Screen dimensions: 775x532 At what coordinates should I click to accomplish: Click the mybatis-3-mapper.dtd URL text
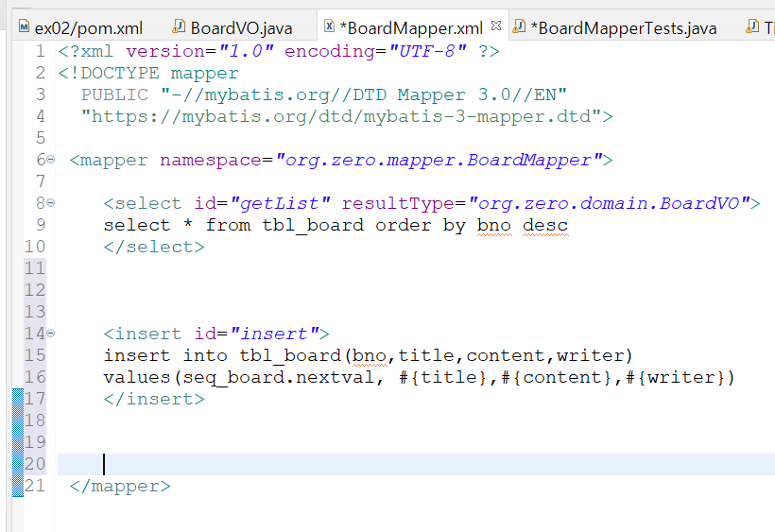(340, 116)
